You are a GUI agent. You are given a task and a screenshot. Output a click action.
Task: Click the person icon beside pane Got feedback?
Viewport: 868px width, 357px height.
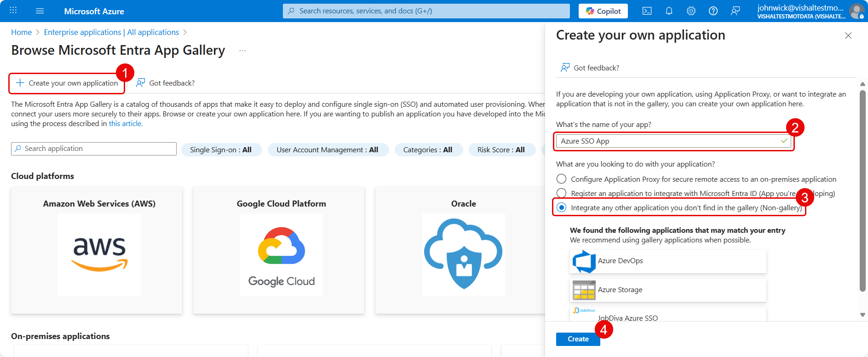click(x=565, y=68)
